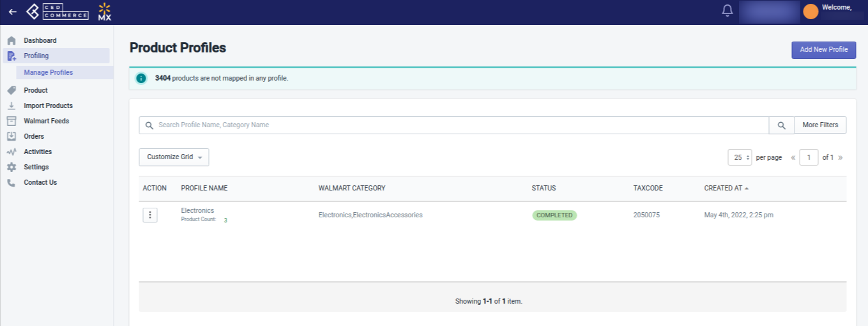Click Electronics,ElectronicsAccessories category cell

[370, 215]
